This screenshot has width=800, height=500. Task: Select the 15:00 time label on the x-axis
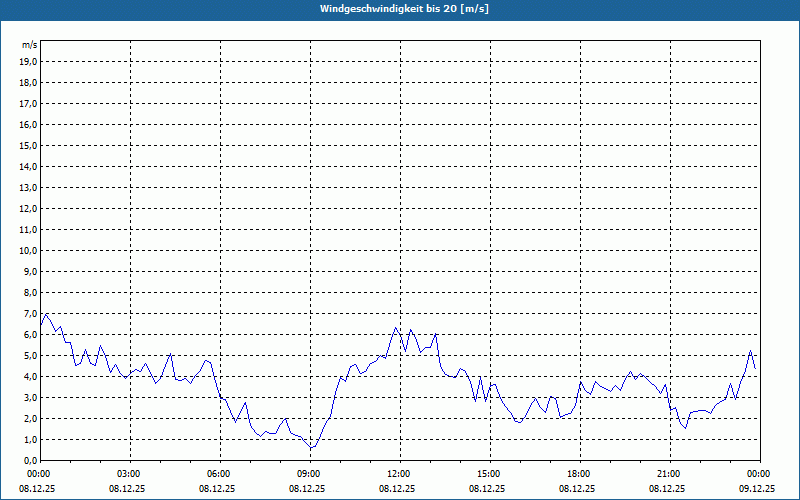(488, 473)
